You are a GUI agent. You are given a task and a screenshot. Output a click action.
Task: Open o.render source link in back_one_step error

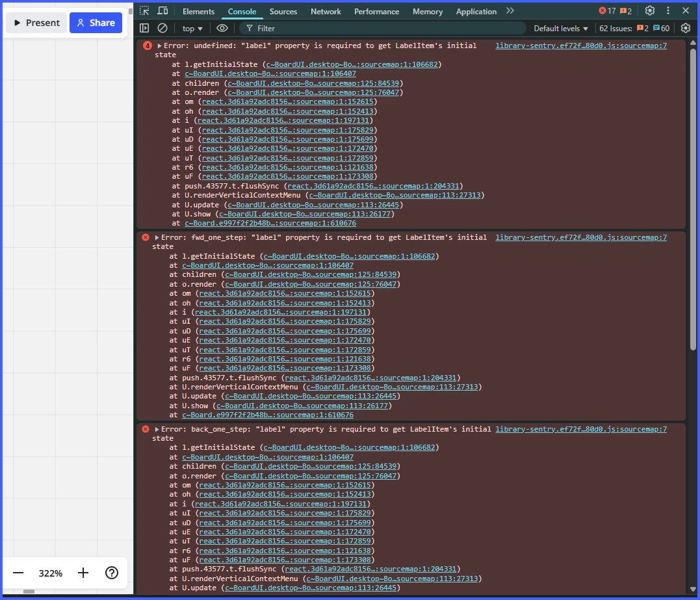point(311,476)
